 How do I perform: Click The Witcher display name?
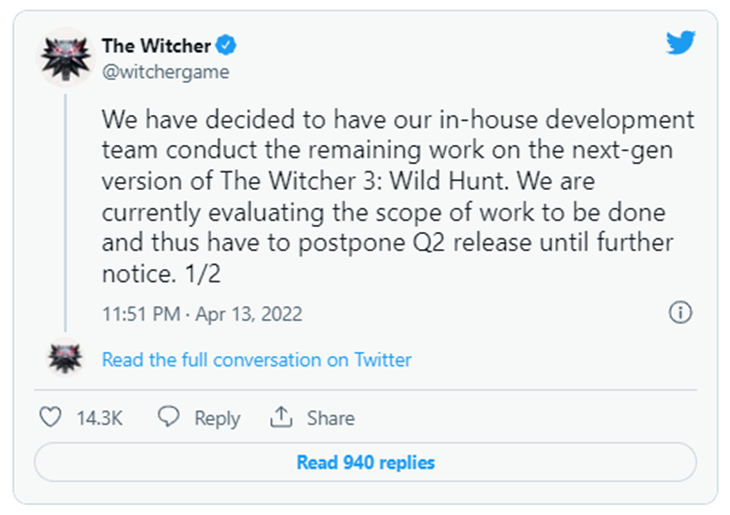[x=156, y=46]
